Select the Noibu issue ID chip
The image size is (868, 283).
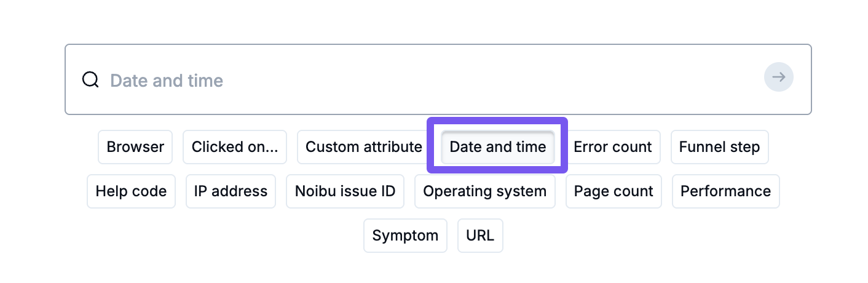pos(345,191)
